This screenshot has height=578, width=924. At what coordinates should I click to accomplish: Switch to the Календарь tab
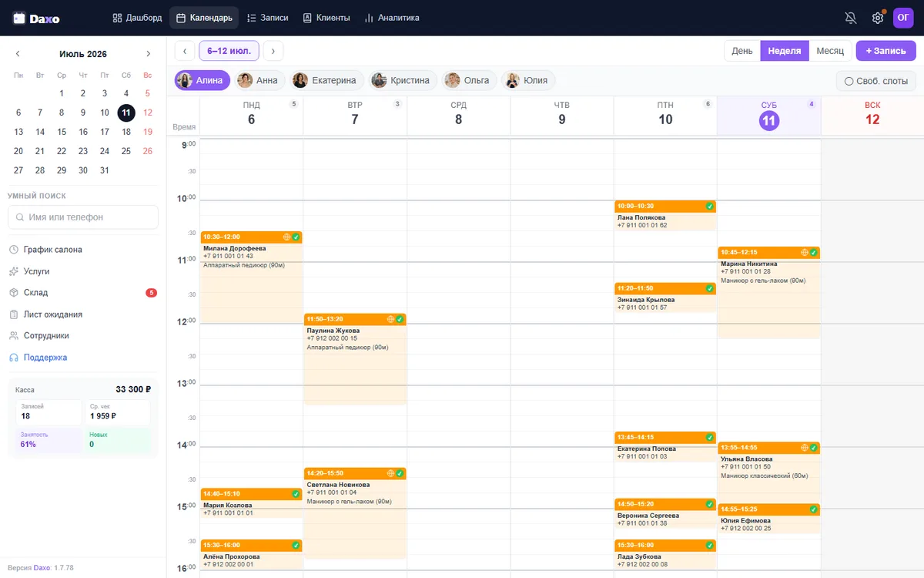tap(204, 18)
